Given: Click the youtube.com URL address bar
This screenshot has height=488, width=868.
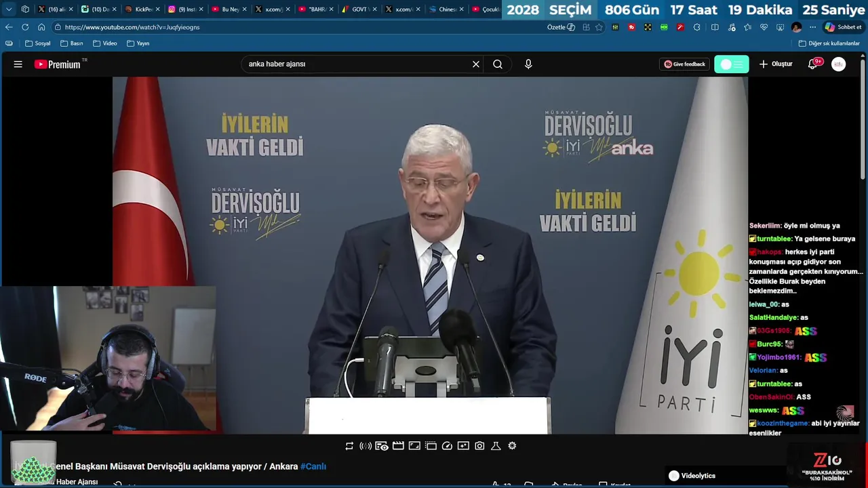Looking at the screenshot, I should click(x=298, y=27).
